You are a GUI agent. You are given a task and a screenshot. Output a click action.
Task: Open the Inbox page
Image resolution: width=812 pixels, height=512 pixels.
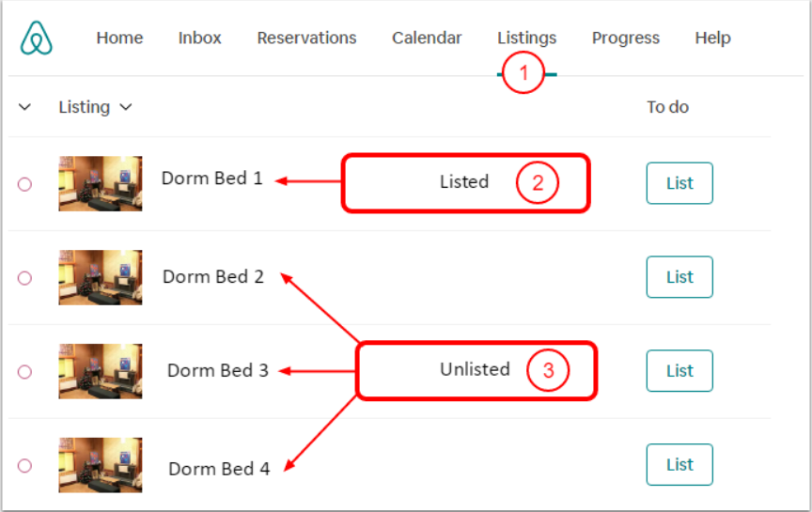pyautogui.click(x=199, y=39)
